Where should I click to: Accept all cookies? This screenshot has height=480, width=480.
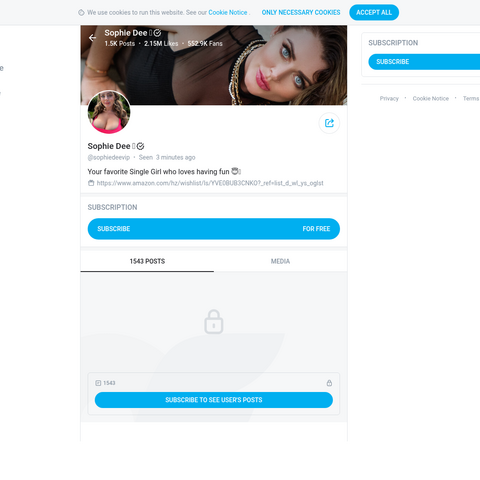tap(374, 12)
